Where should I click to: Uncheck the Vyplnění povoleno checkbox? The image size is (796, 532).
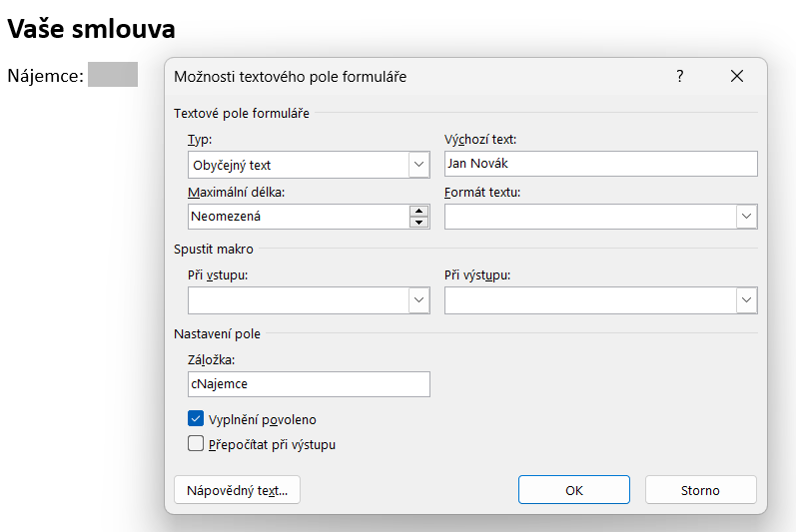point(196,419)
